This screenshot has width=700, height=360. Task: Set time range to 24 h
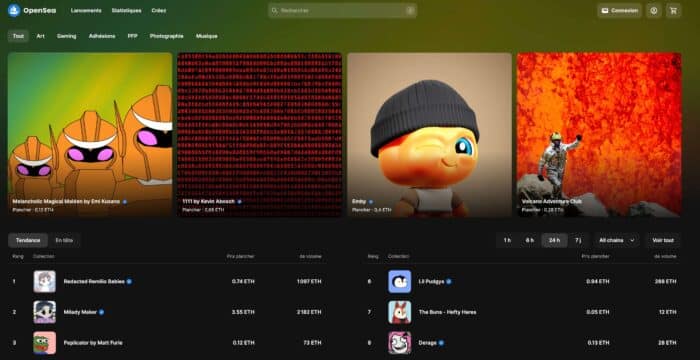point(554,240)
